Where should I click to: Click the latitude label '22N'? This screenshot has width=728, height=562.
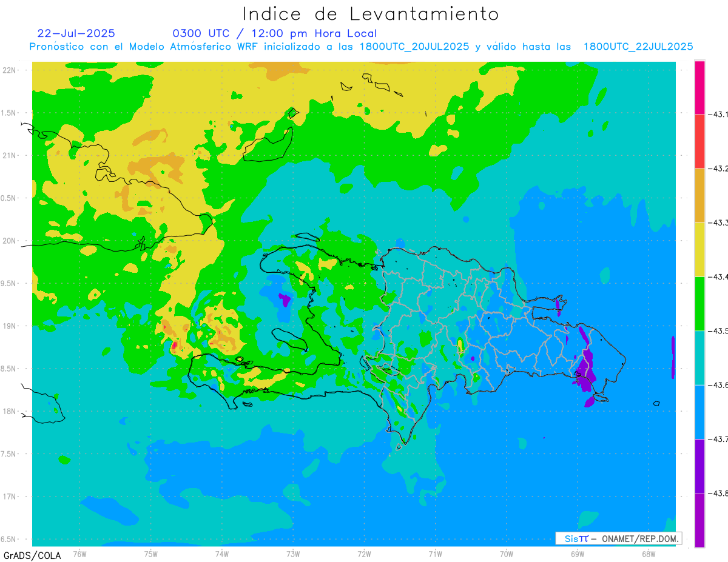10,70
